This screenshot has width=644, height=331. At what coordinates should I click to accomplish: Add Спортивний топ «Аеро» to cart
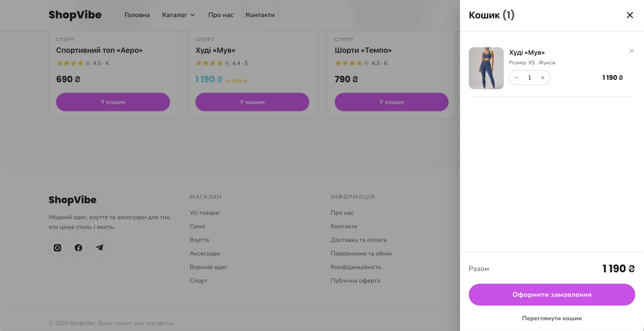point(113,102)
